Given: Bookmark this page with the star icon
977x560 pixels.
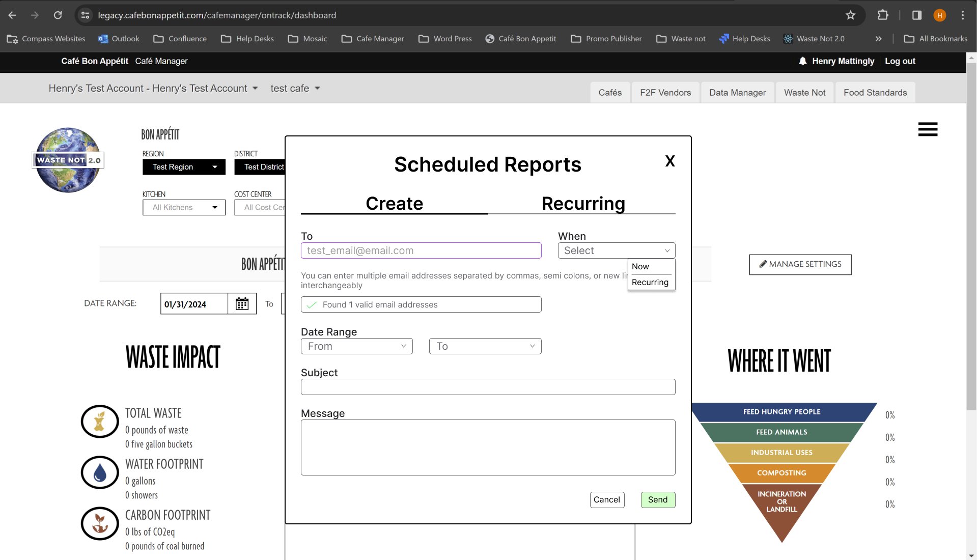Looking at the screenshot, I should coord(850,15).
